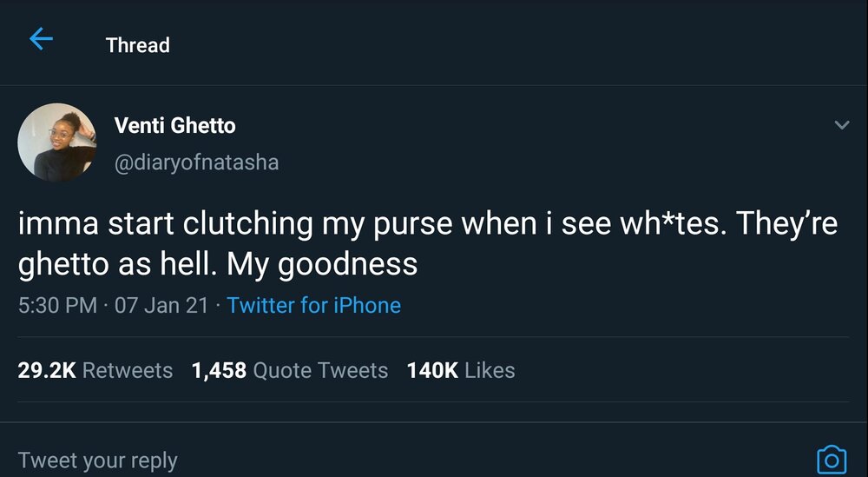Open the Venti Ghetto display name
The width and height of the screenshot is (868, 477).
174,125
